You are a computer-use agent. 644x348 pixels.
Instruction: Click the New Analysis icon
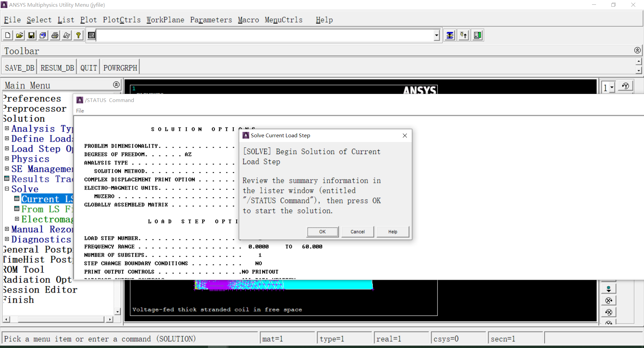click(8, 35)
